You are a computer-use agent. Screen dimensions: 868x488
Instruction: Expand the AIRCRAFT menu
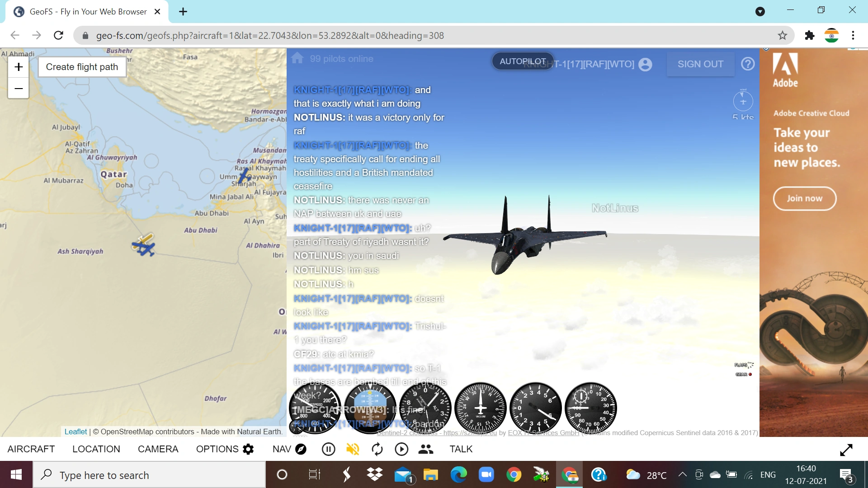point(31,449)
